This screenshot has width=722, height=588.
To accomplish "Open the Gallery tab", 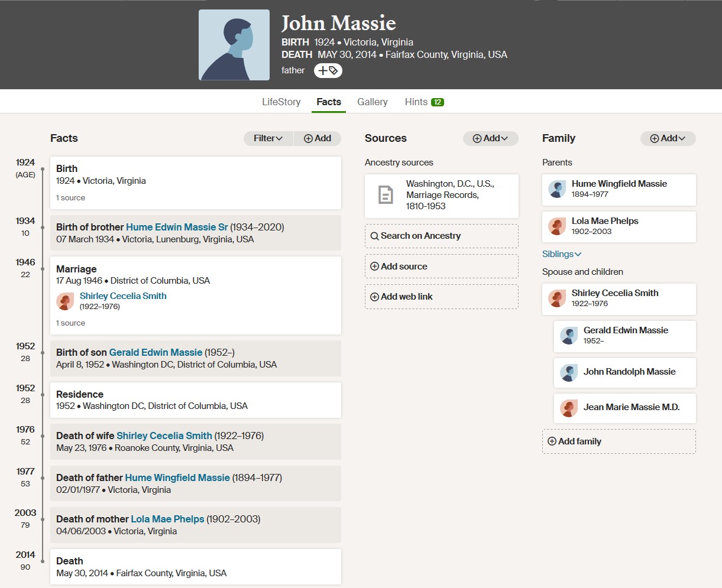I will (x=372, y=102).
